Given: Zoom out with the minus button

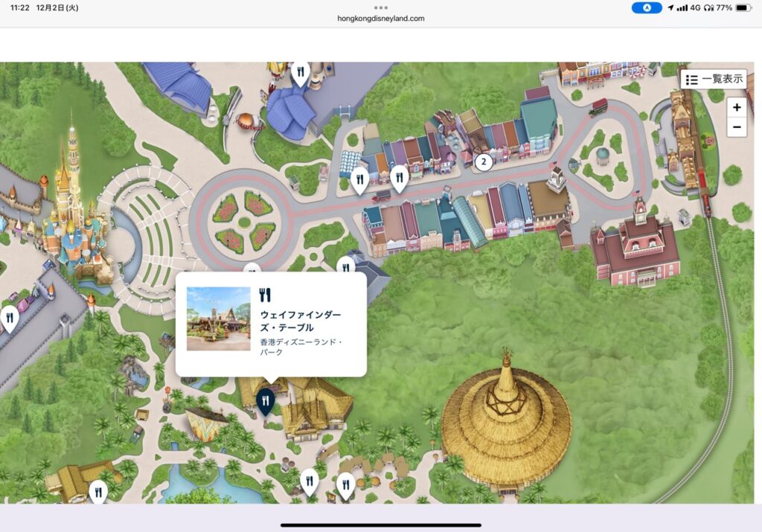Looking at the screenshot, I should (736, 127).
